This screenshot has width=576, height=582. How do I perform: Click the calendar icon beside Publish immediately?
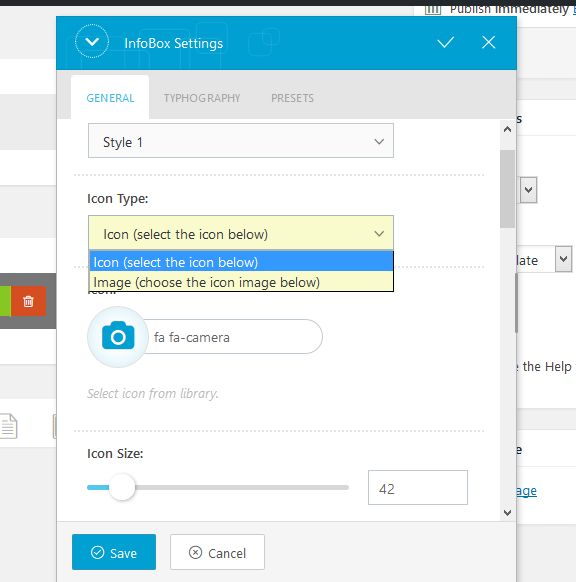click(x=433, y=9)
